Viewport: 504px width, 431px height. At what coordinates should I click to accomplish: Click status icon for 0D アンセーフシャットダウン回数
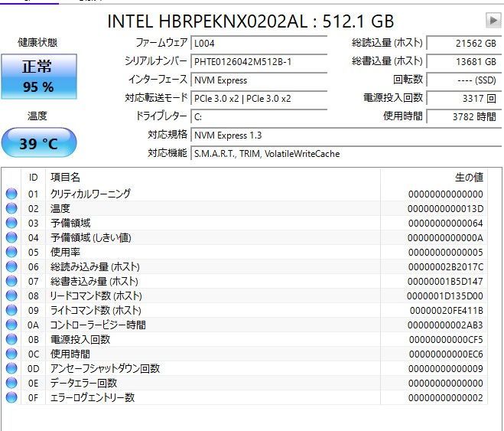(x=11, y=368)
